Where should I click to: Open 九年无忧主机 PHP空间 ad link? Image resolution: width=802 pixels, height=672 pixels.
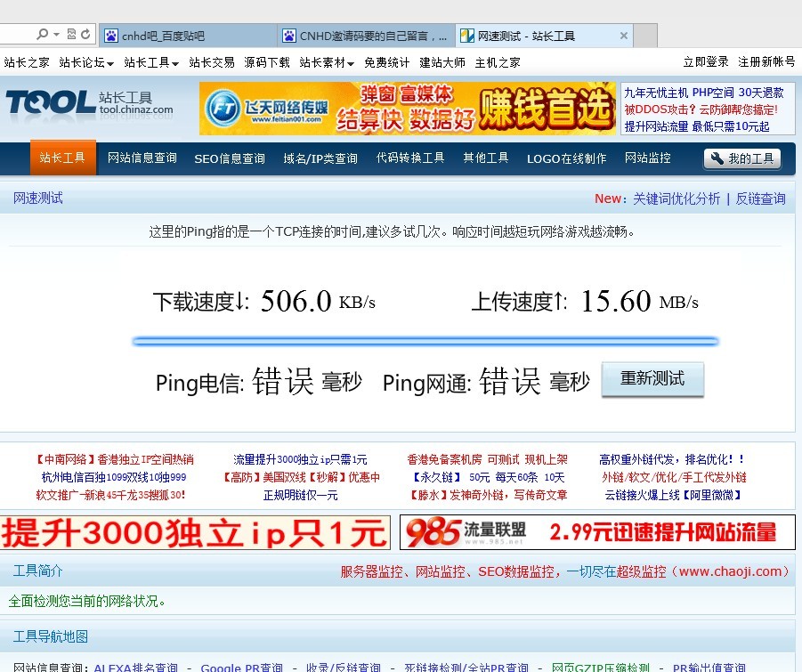click(704, 93)
